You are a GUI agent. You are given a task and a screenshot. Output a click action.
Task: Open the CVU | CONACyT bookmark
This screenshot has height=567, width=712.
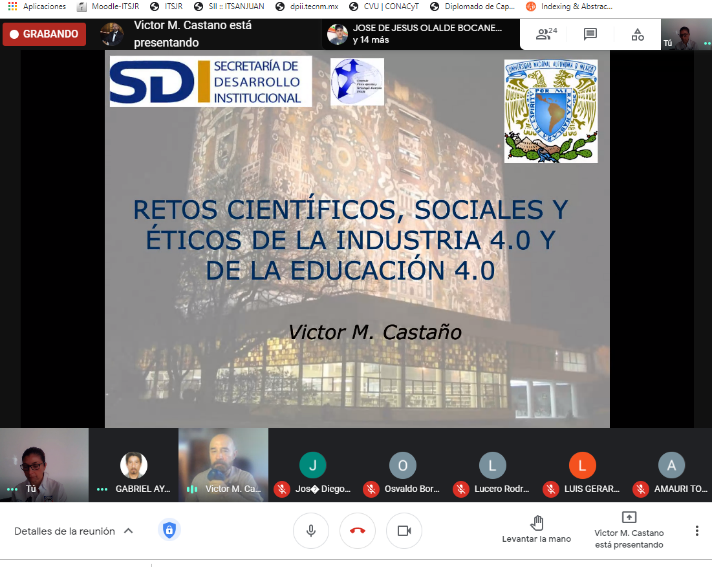pyautogui.click(x=384, y=6)
